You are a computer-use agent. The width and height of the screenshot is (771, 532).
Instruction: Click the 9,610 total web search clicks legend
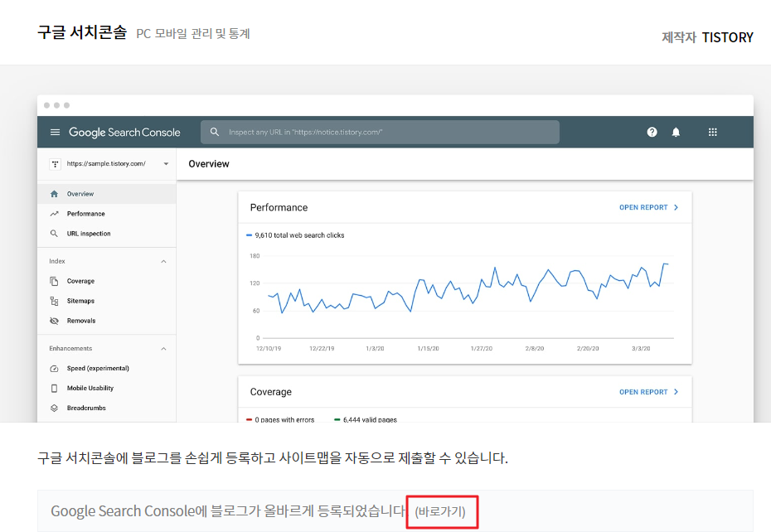pos(295,235)
